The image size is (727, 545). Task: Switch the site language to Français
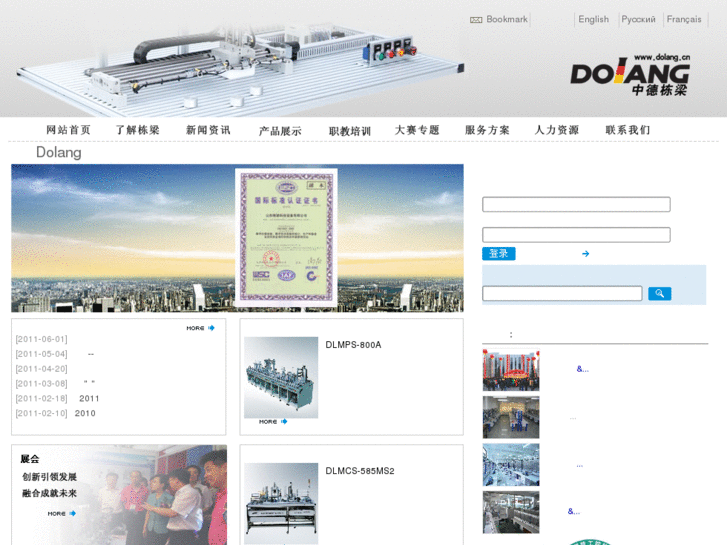[x=684, y=19]
